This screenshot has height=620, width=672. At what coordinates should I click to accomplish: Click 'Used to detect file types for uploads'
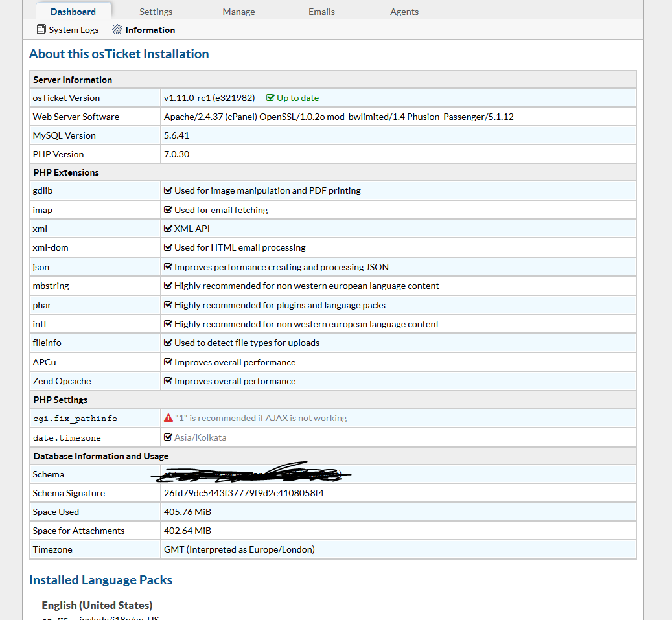point(247,343)
